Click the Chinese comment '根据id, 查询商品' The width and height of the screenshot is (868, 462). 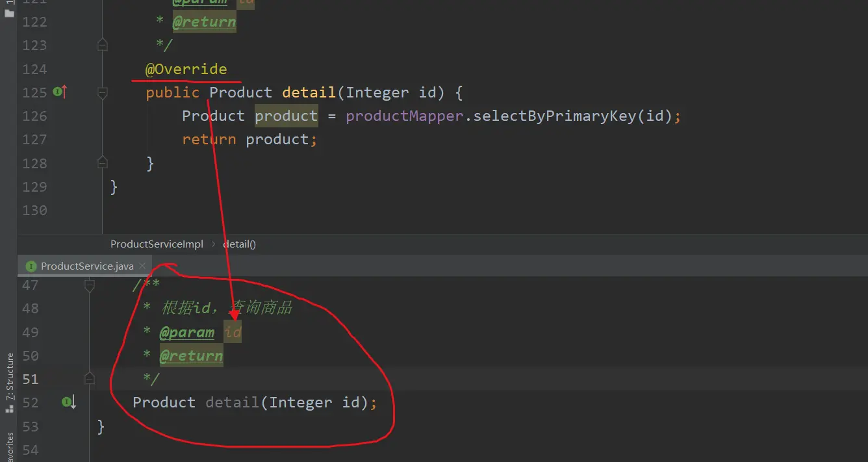pyautogui.click(x=227, y=309)
